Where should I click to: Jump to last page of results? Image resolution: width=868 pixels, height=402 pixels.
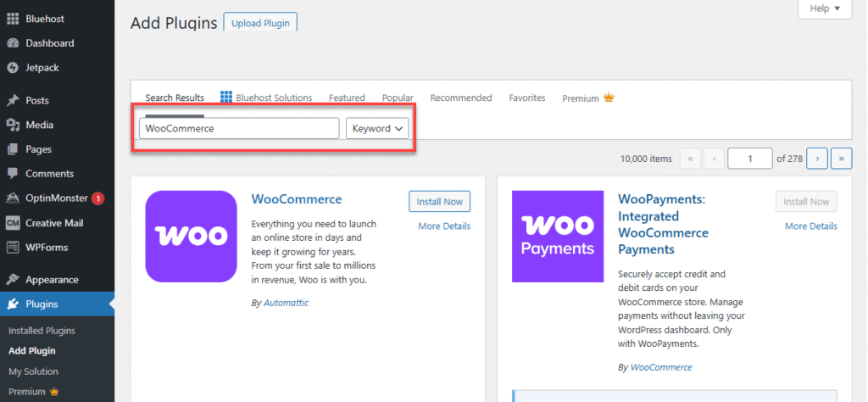pyautogui.click(x=841, y=159)
